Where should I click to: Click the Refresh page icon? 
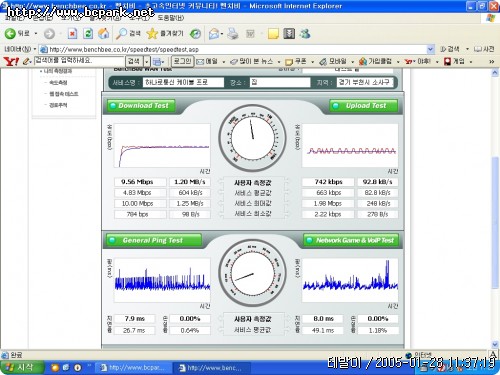click(x=88, y=33)
